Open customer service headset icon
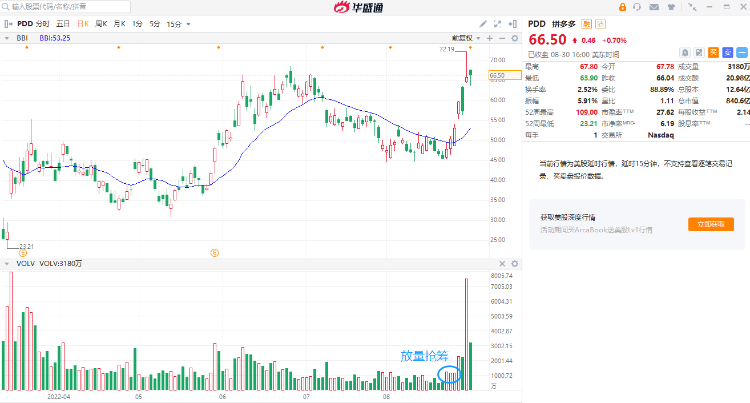 pyautogui.click(x=636, y=6)
